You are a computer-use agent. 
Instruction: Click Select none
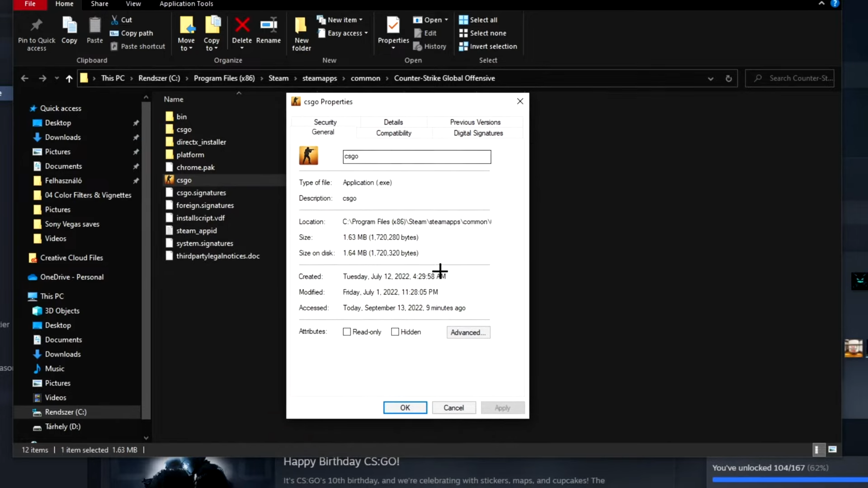coord(483,33)
